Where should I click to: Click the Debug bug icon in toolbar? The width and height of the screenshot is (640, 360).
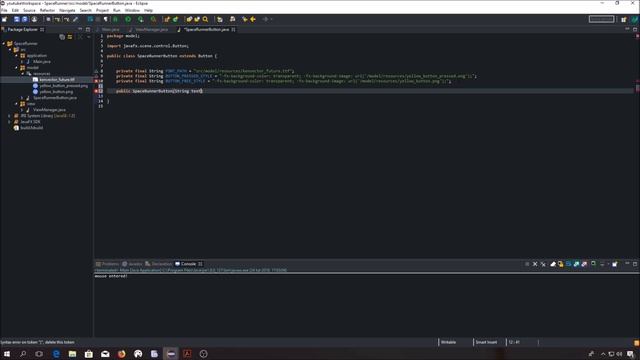point(116,19)
